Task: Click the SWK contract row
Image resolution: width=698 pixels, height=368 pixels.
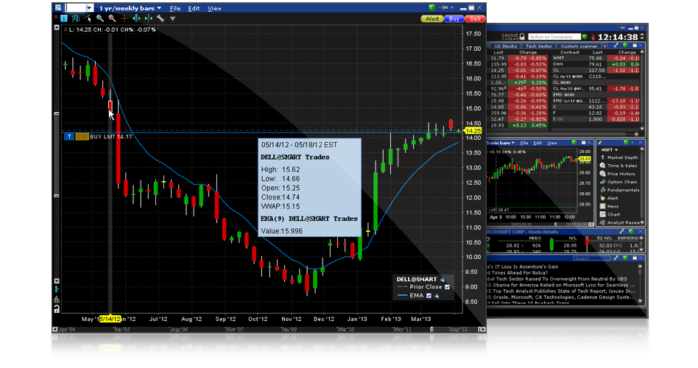Action: point(596,64)
